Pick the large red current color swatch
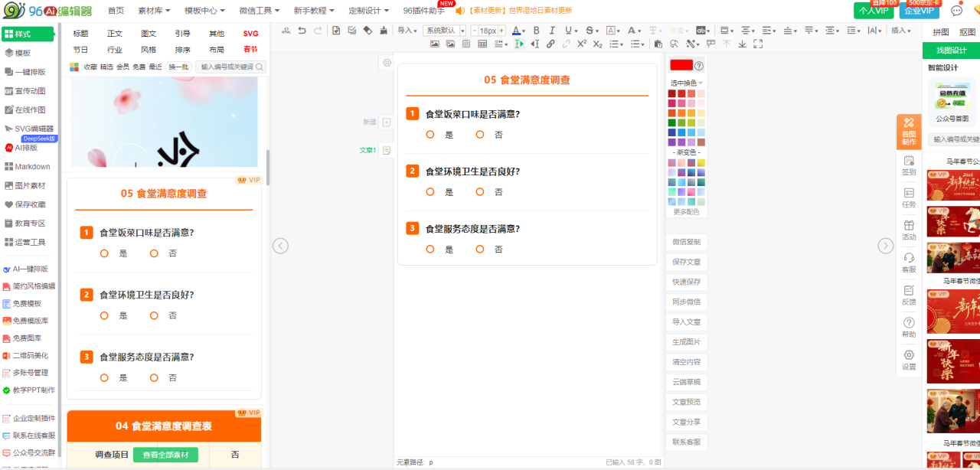The height and width of the screenshot is (470, 980). [x=681, y=66]
